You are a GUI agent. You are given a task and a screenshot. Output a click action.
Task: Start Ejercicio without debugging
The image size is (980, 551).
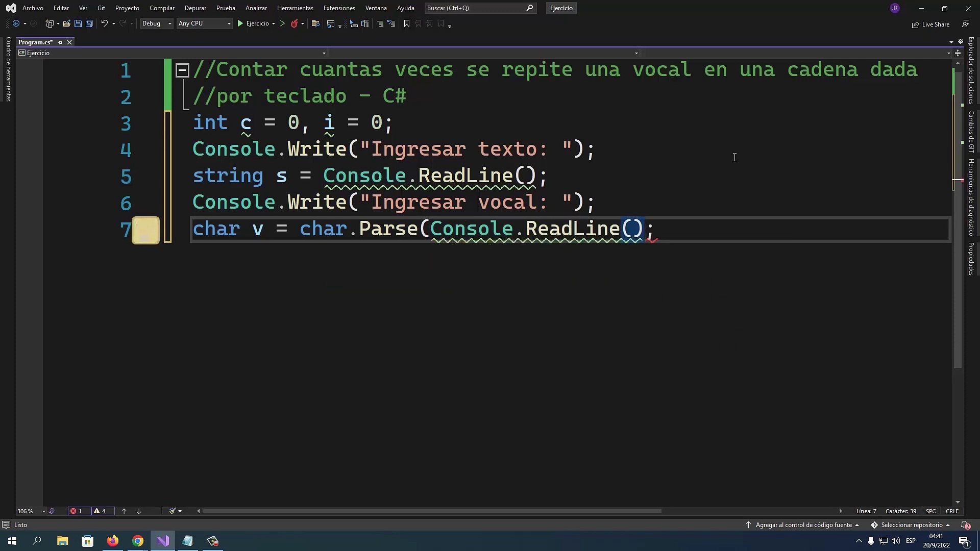pyautogui.click(x=282, y=23)
